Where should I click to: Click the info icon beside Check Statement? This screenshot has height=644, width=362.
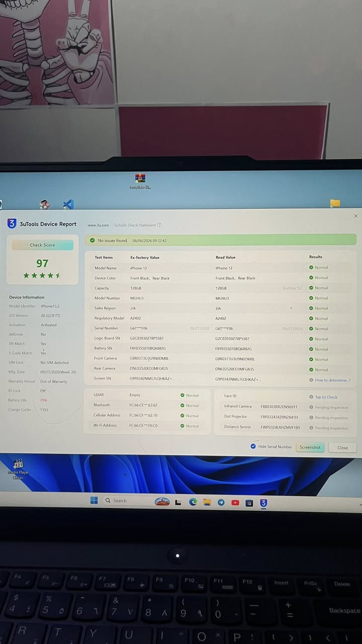coord(159,225)
